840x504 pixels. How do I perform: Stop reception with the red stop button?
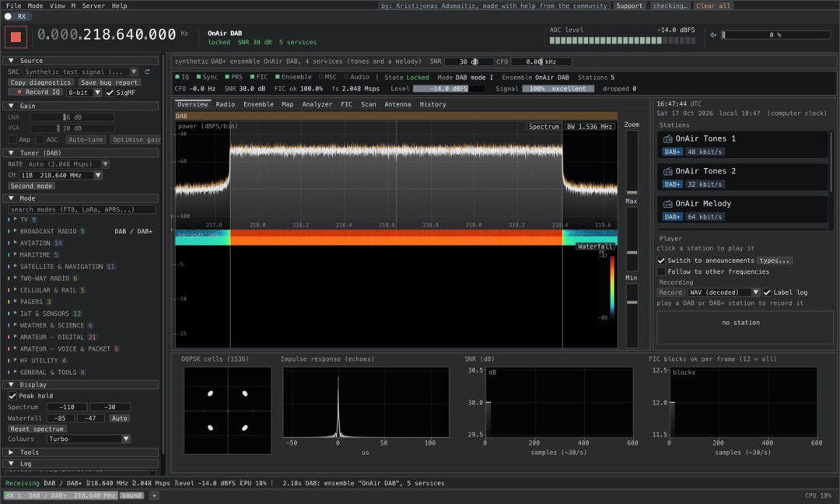tap(16, 37)
